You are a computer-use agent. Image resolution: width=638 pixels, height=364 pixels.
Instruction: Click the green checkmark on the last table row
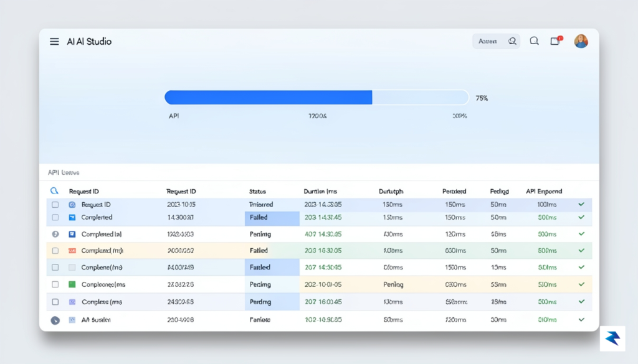[581, 320]
